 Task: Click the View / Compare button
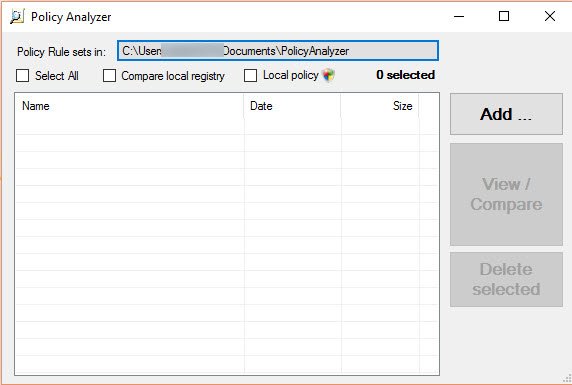506,194
